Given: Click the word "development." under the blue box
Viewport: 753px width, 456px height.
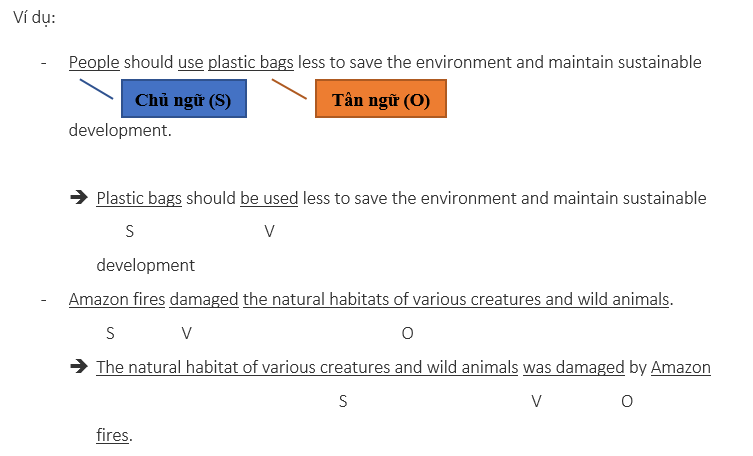Looking at the screenshot, I should pos(120,130).
